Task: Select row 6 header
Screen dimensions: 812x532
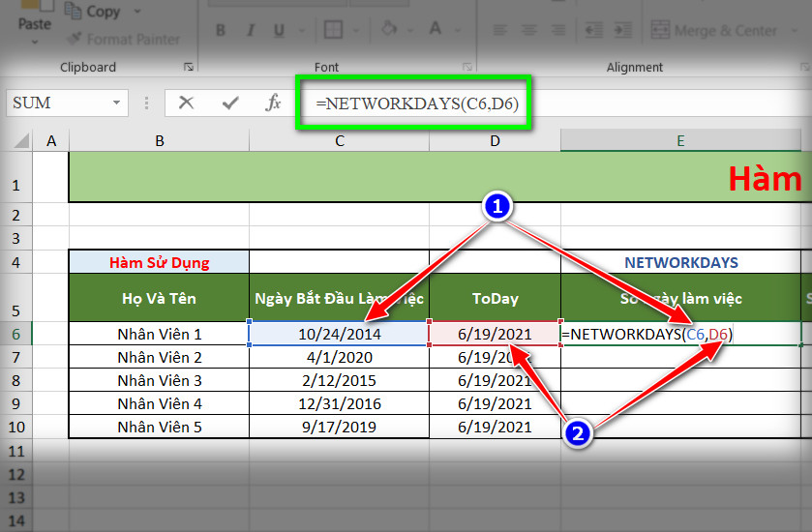Action: (16, 334)
